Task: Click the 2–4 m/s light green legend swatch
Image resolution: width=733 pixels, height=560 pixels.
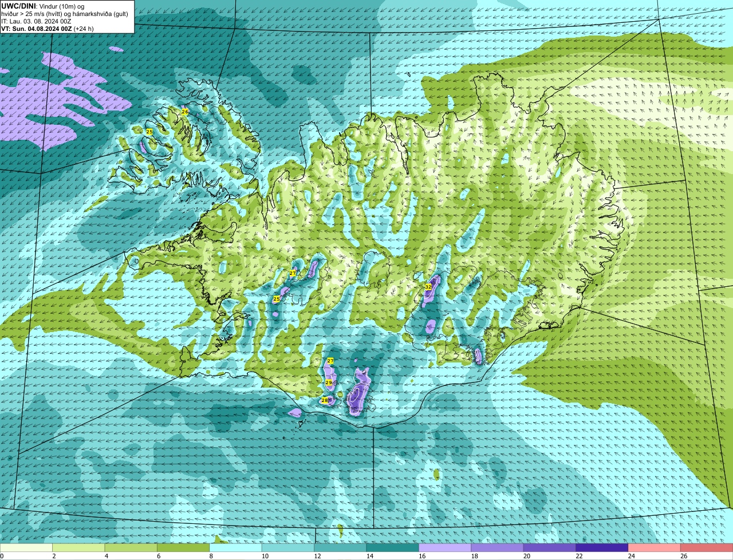Action: pyautogui.click(x=78, y=548)
